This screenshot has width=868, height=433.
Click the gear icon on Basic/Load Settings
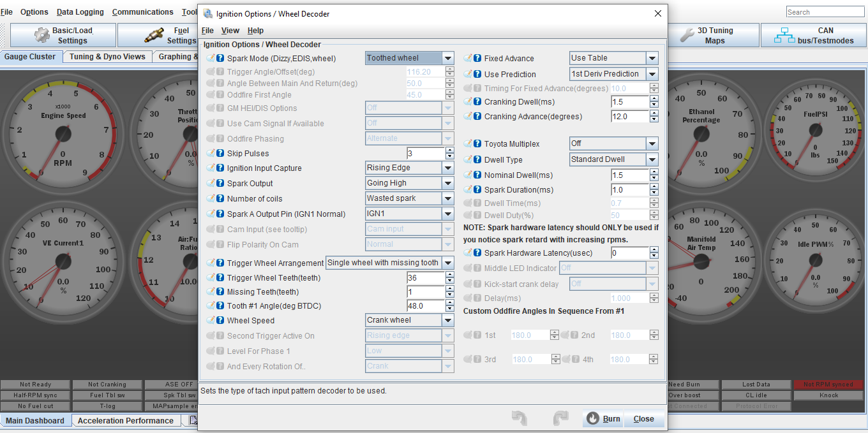[x=42, y=36]
